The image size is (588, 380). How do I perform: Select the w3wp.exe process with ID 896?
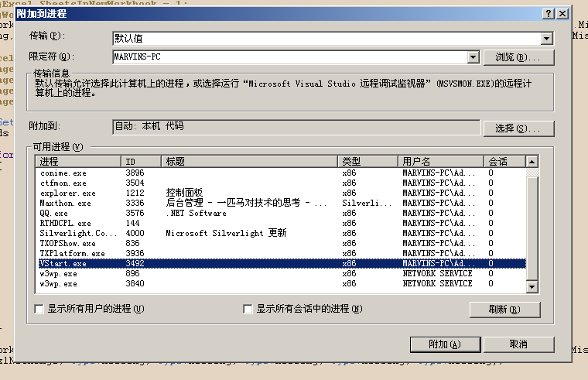[282, 273]
